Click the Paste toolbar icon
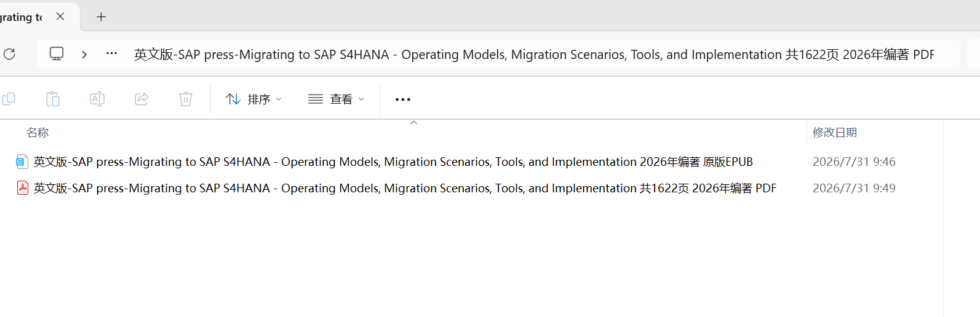The width and height of the screenshot is (980, 317). pos(53,99)
